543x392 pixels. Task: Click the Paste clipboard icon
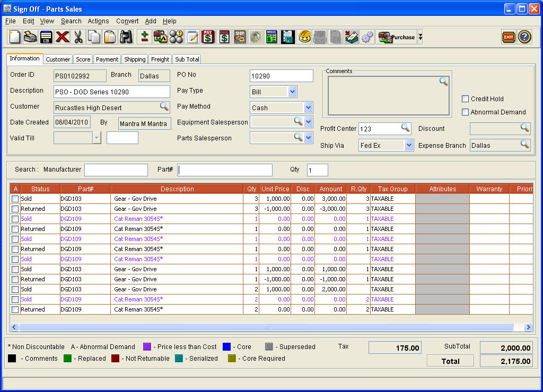[110, 37]
